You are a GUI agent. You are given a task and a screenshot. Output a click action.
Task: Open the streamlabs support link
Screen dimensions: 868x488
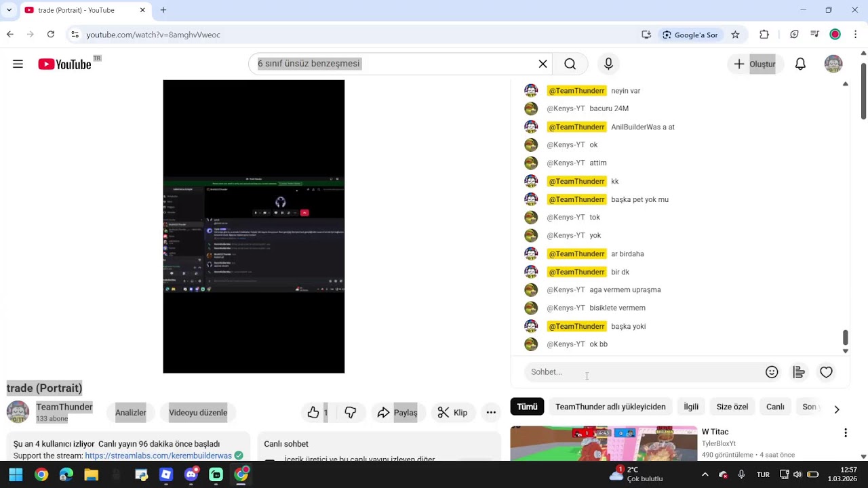pos(159,455)
